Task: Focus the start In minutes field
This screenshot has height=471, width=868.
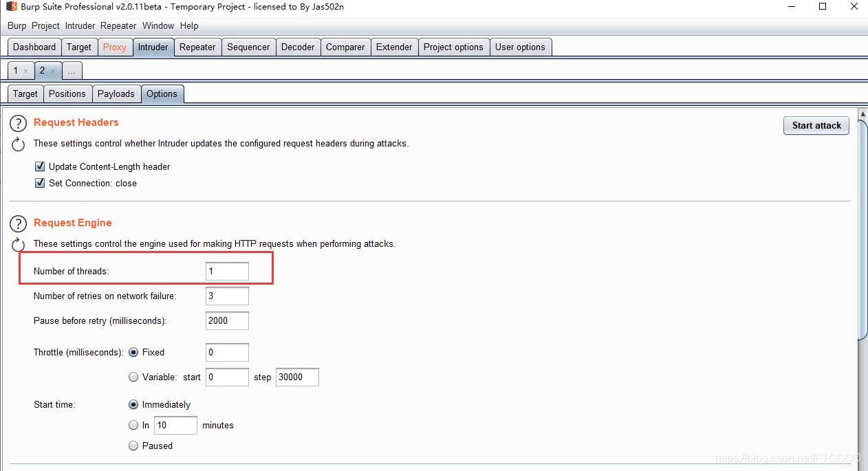Action: [175, 425]
